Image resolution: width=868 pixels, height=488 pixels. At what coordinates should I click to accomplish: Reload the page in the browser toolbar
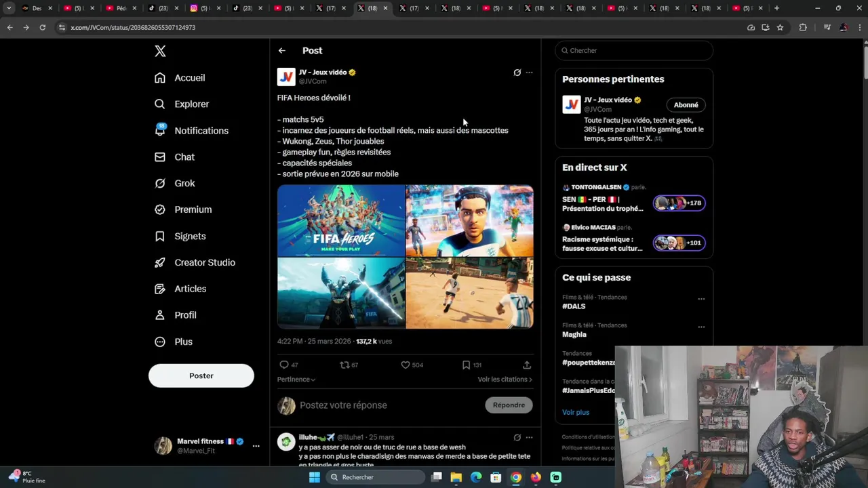pos(42,27)
